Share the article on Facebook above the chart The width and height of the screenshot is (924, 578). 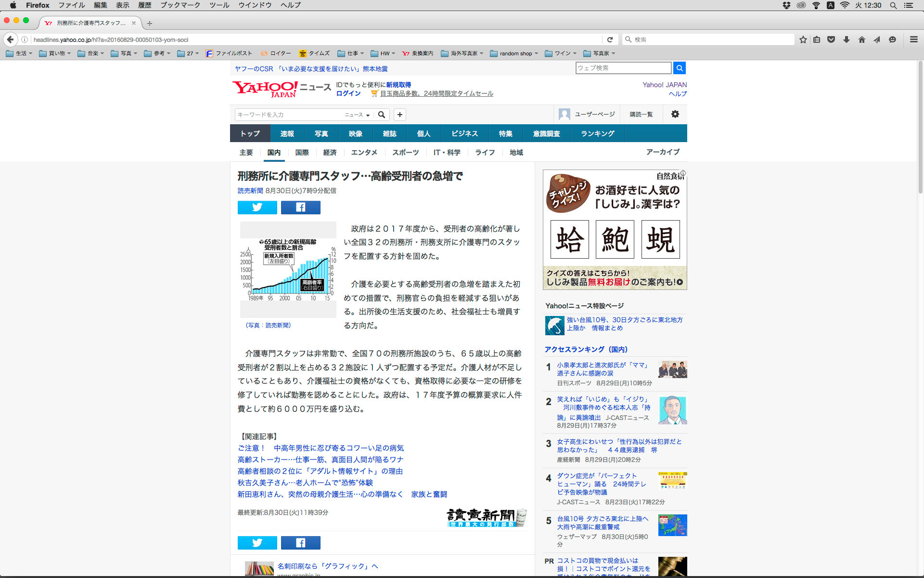point(300,208)
